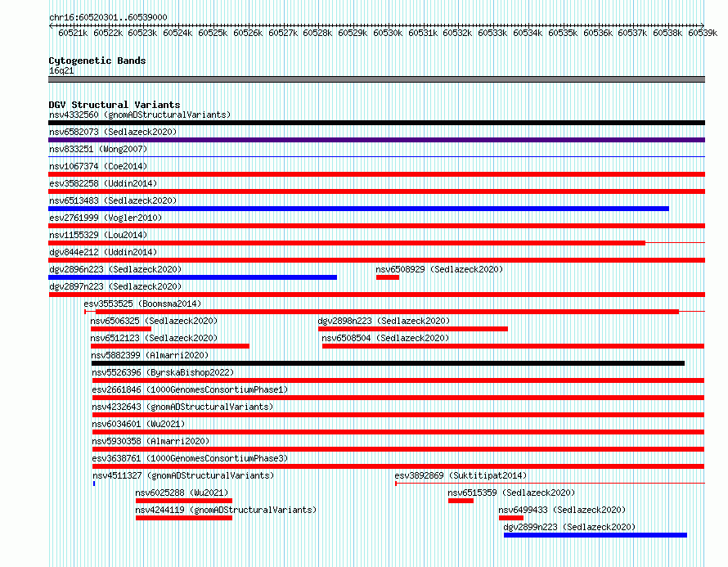The image size is (728, 567).
Task: Open dgv844e212 (Uddin2014) variant
Action: tap(103, 252)
